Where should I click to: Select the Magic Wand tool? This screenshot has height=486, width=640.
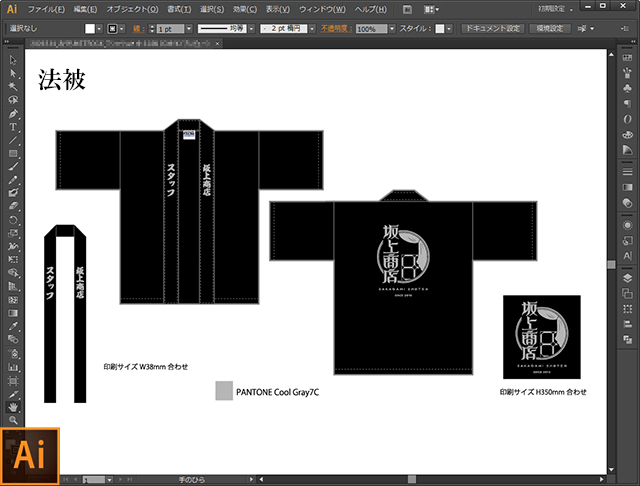click(x=13, y=87)
